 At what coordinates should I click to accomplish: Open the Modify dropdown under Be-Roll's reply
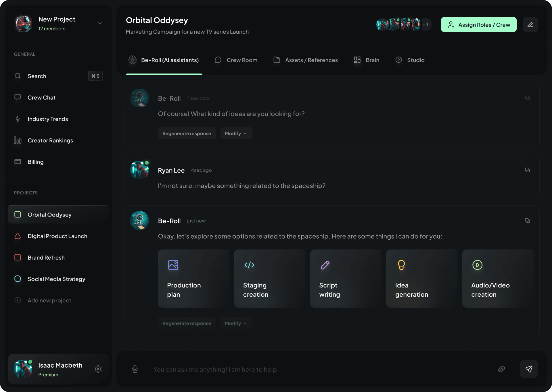click(236, 133)
